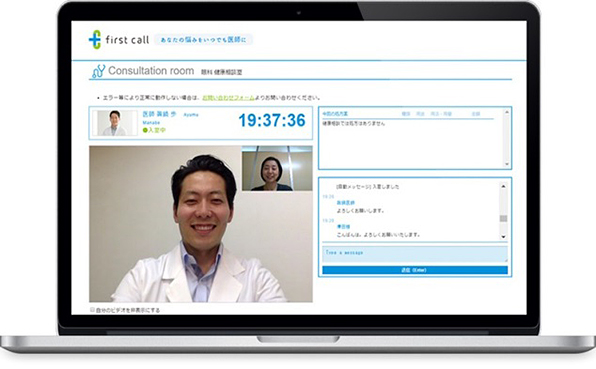
Task: Click the green online status dot
Action: click(x=145, y=130)
